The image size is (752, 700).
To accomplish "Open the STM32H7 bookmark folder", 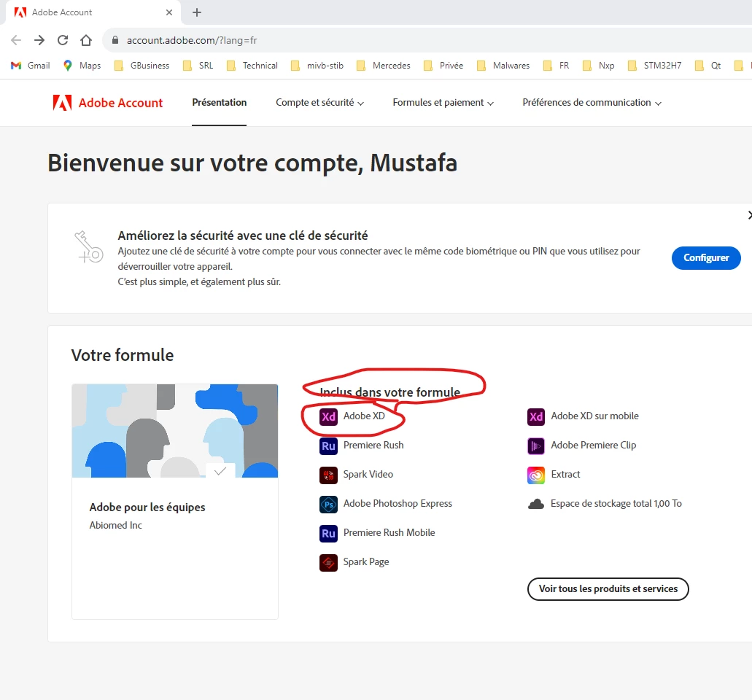I will [655, 65].
